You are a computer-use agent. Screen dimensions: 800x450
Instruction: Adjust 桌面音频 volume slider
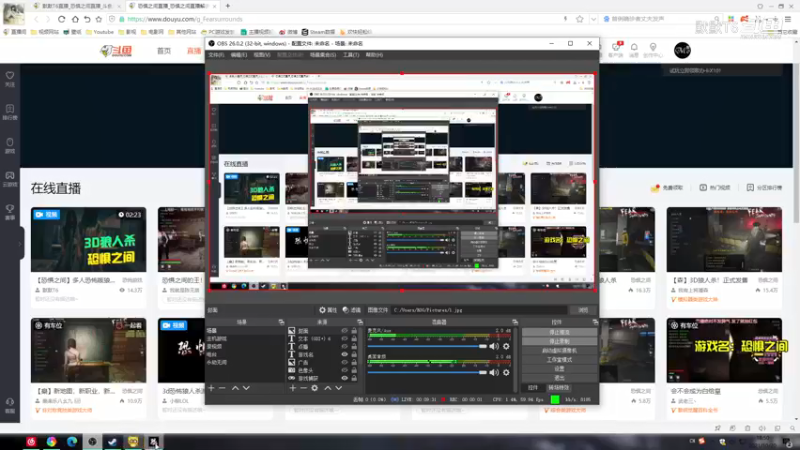click(427, 372)
